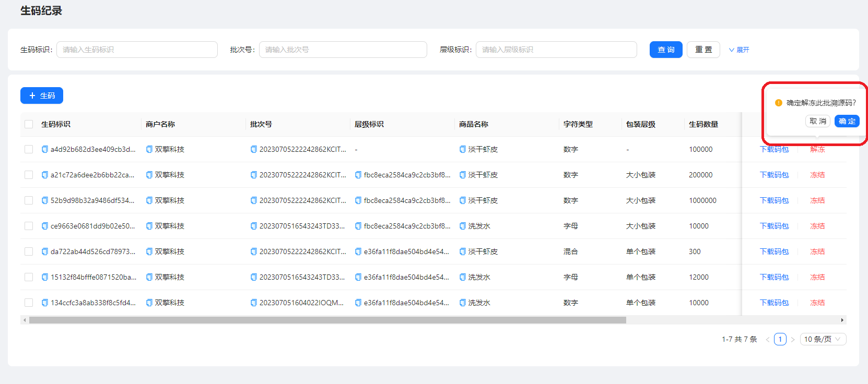
Task: Copy product name in the da722ab4 row
Action: (x=463, y=251)
